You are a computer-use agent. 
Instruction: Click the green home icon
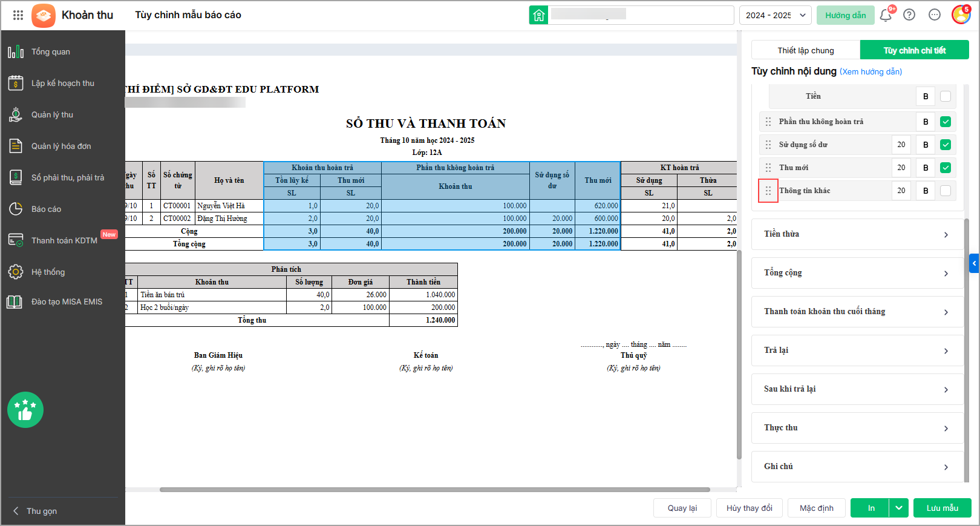click(x=538, y=15)
